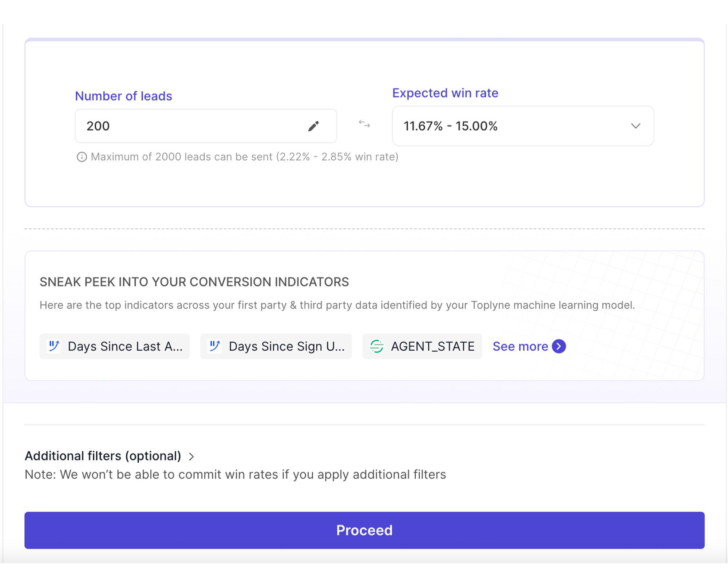The height and width of the screenshot is (582, 728).
Task: Click the Segment icon on AGENT_STATE chip
Action: [x=377, y=346]
